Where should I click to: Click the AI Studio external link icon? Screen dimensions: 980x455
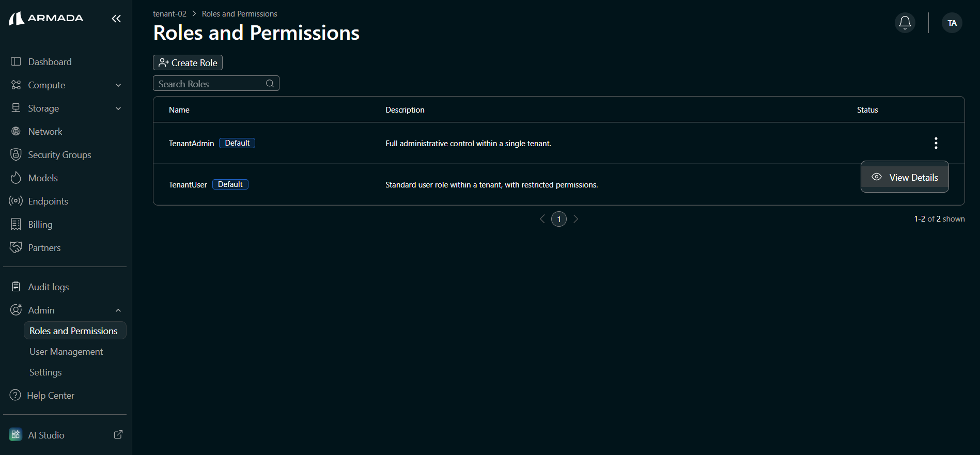click(118, 435)
